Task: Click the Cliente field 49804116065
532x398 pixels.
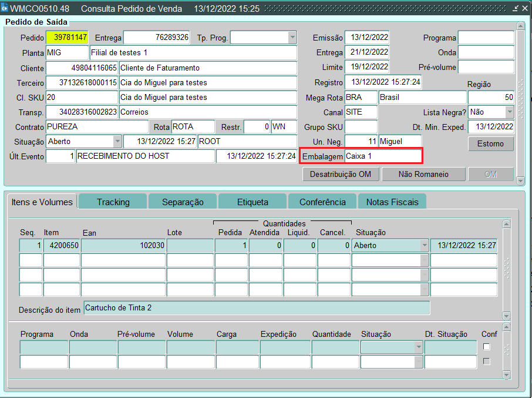Action: click(82, 68)
